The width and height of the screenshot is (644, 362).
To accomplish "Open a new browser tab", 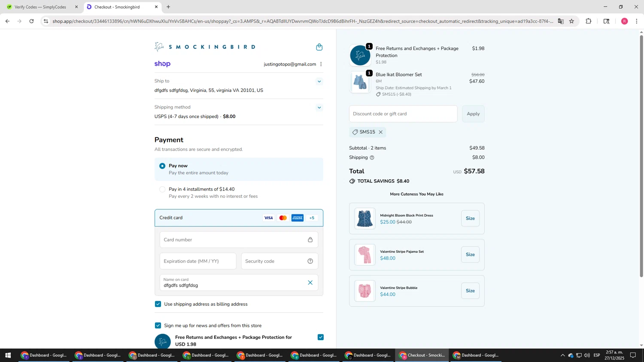I will 168,7.
